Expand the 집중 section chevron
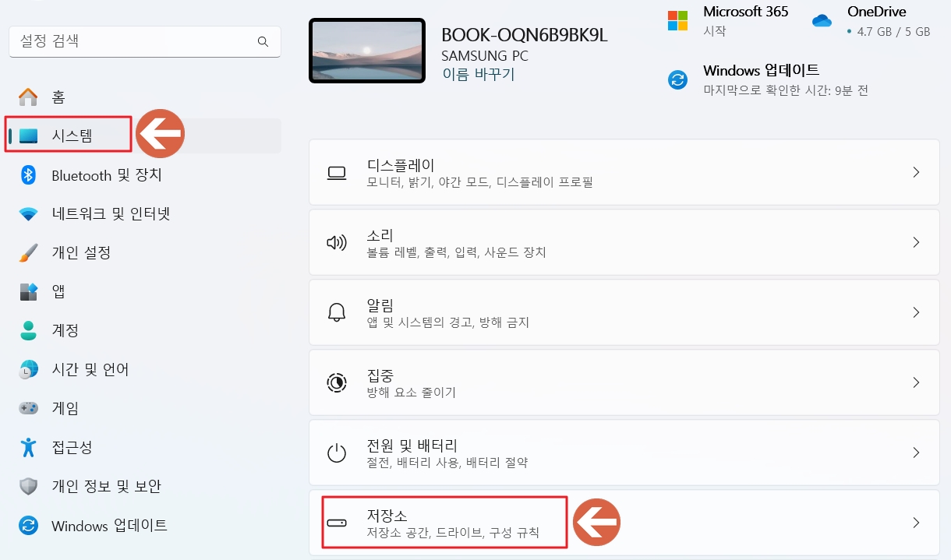951x560 pixels. pos(916,382)
